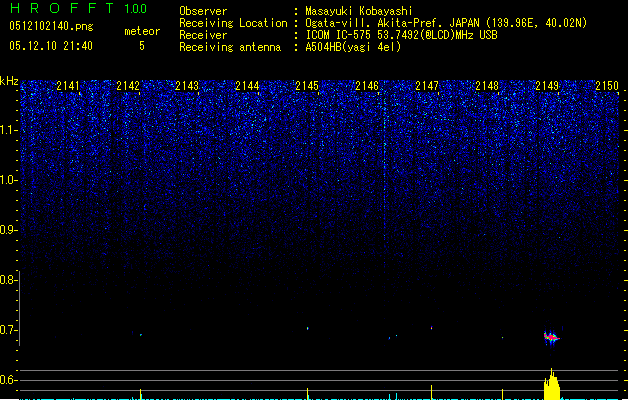Click the 2142 time marker
The height and width of the screenshot is (400, 629).
click(x=128, y=86)
